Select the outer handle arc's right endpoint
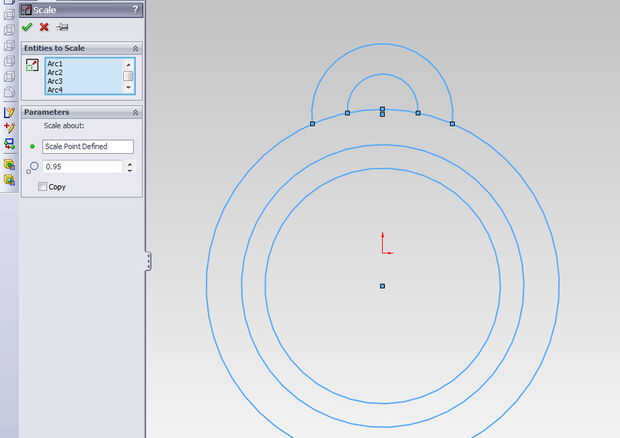 tap(452, 124)
